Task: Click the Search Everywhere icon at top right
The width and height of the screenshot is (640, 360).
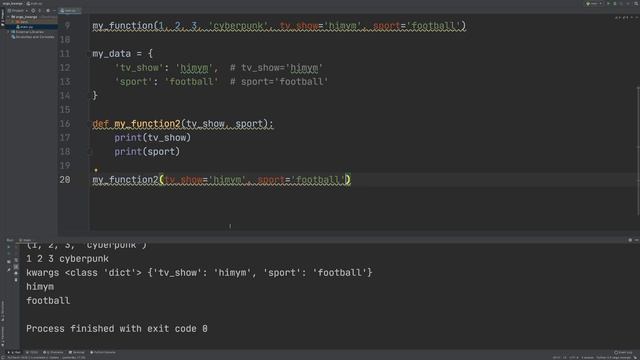Action: coord(636,3)
